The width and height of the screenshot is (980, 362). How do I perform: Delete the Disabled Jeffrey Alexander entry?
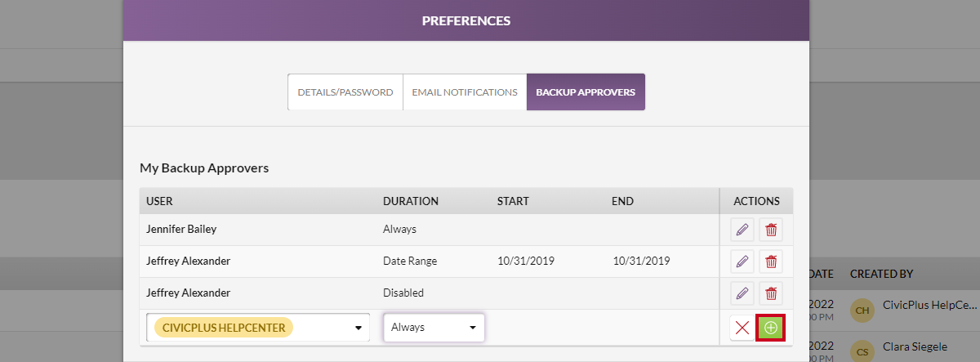771,293
